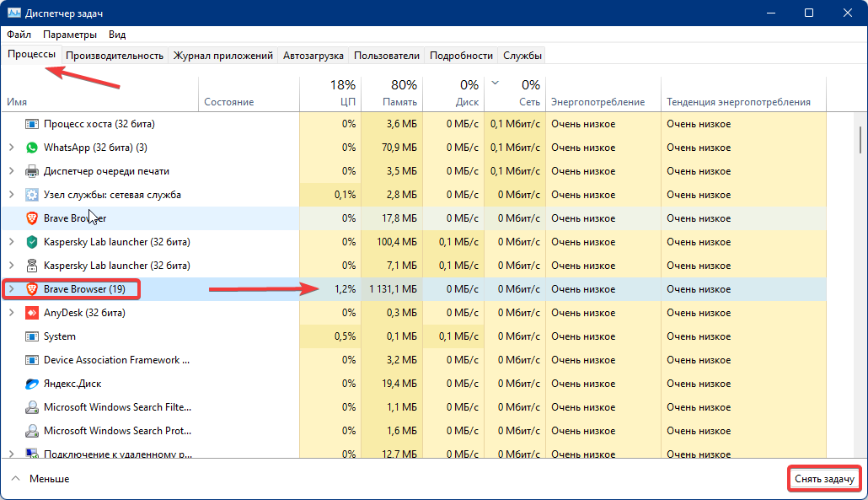Image resolution: width=868 pixels, height=500 pixels.
Task: Open the Вид menu
Action: pos(115,35)
